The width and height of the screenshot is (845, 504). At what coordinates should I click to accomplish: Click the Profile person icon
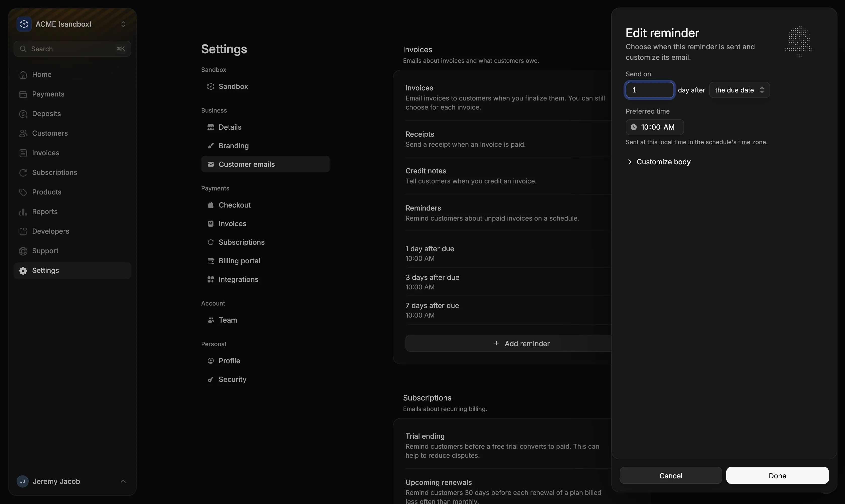(x=210, y=361)
